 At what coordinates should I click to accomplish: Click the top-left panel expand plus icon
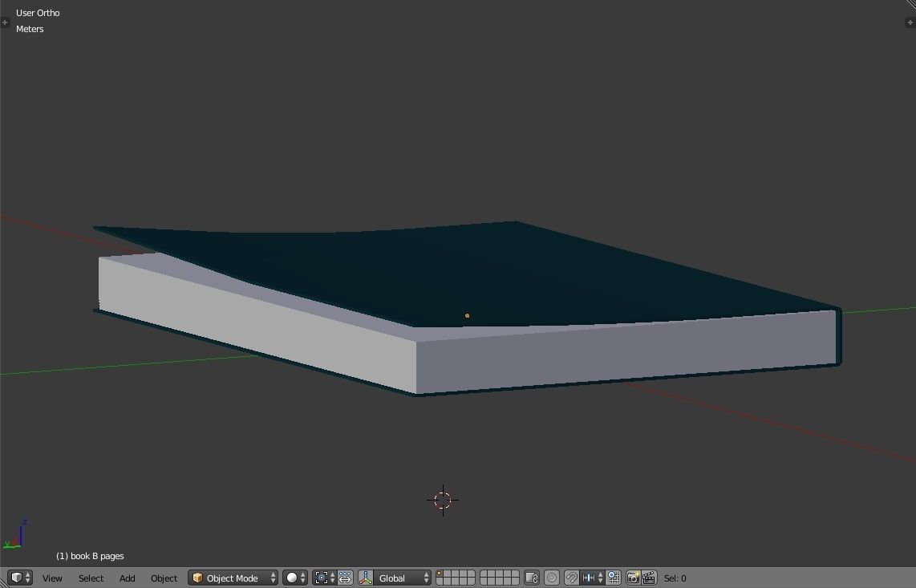[x=5, y=22]
